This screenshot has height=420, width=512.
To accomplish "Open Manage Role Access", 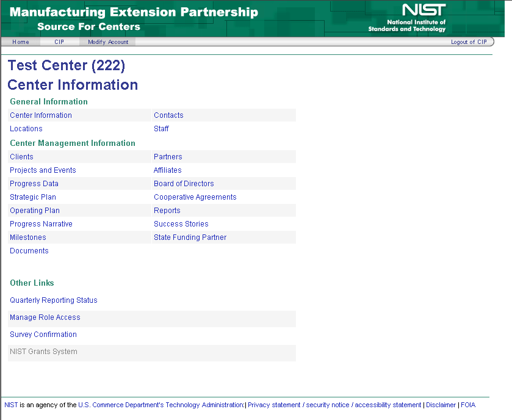I will tap(45, 317).
